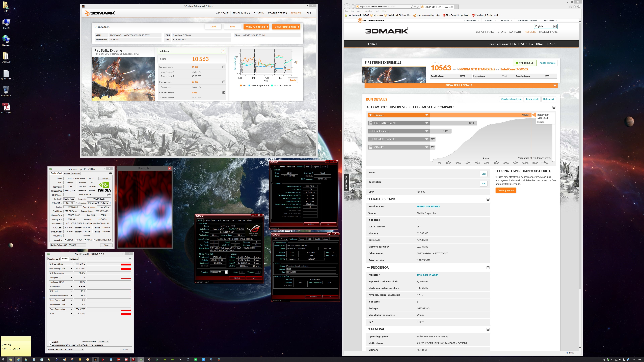Screen dimensions: 644x362
Task: Open Internet Explorer home icon
Action: (x=571, y=7)
